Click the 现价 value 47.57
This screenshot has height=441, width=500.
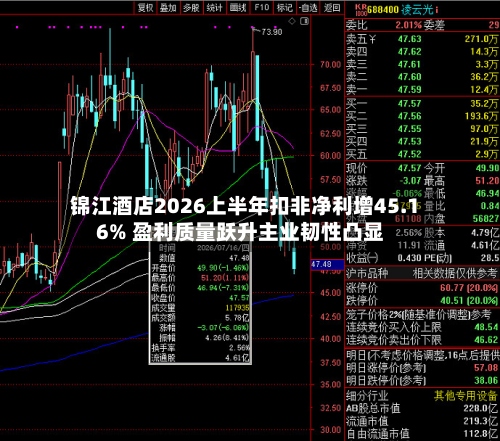[x=410, y=168]
